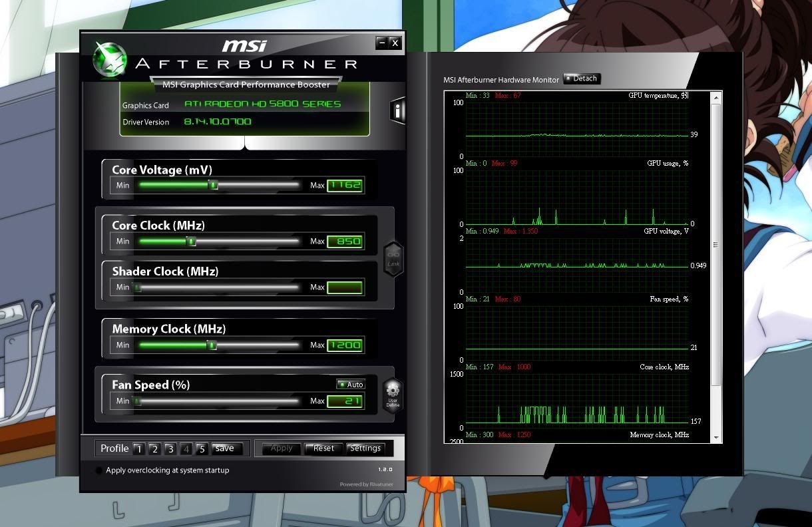Click the Memory clock, MHz graph label
Image resolution: width=812 pixels, height=527 pixels.
pos(659,435)
